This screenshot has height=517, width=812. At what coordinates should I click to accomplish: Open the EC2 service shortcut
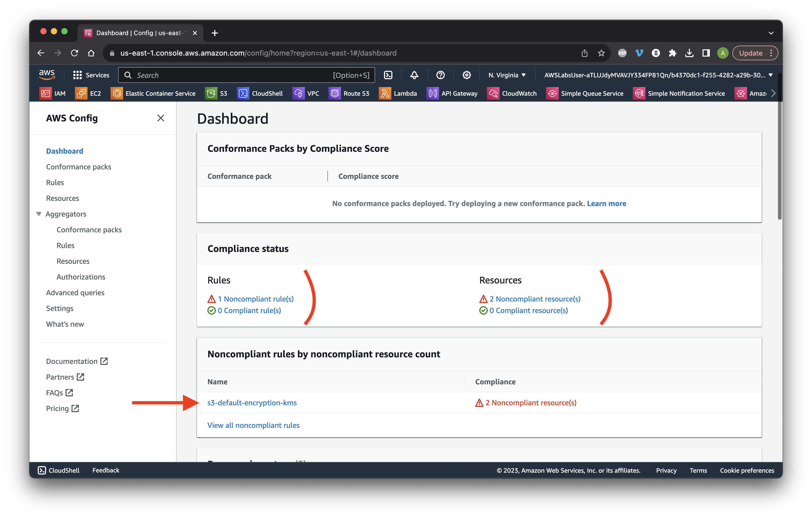coord(88,94)
